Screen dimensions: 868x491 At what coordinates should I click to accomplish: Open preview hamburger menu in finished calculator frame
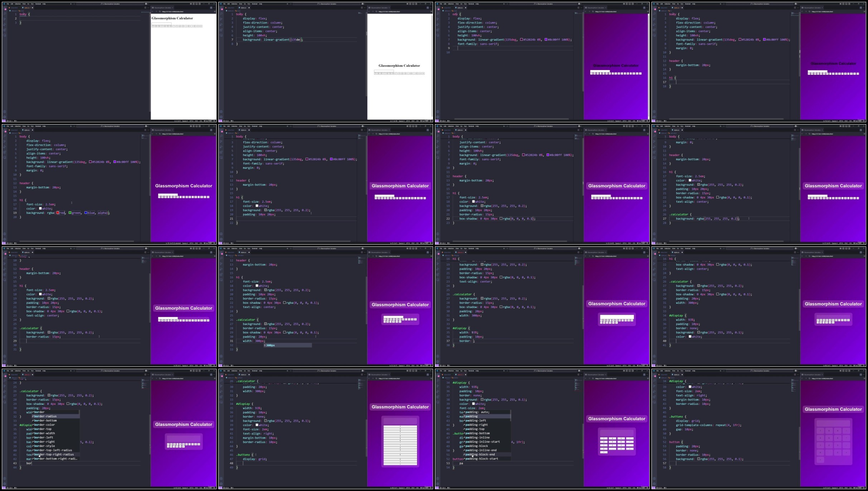coord(864,378)
